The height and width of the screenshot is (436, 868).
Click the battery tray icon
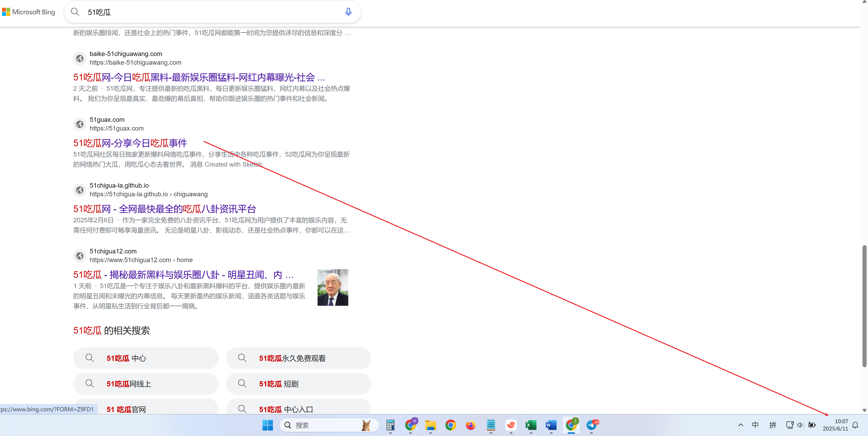point(812,425)
